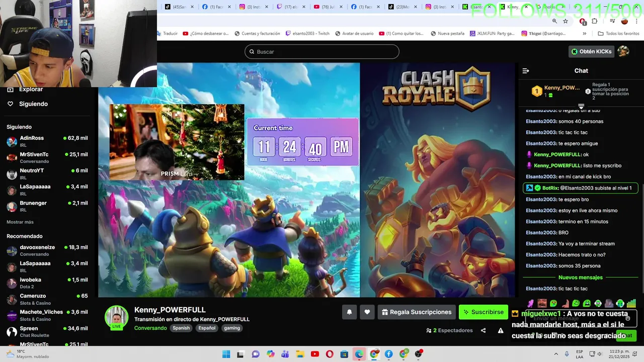Click Nuevos mensajes to jump to latest
This screenshot has width=644, height=362.
pos(580,278)
